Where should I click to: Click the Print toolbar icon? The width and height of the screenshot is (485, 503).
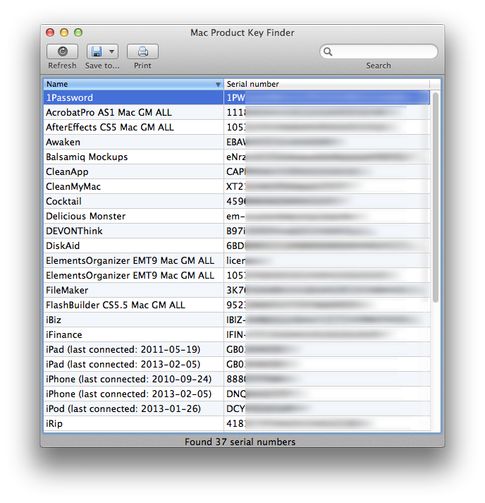pos(143,51)
